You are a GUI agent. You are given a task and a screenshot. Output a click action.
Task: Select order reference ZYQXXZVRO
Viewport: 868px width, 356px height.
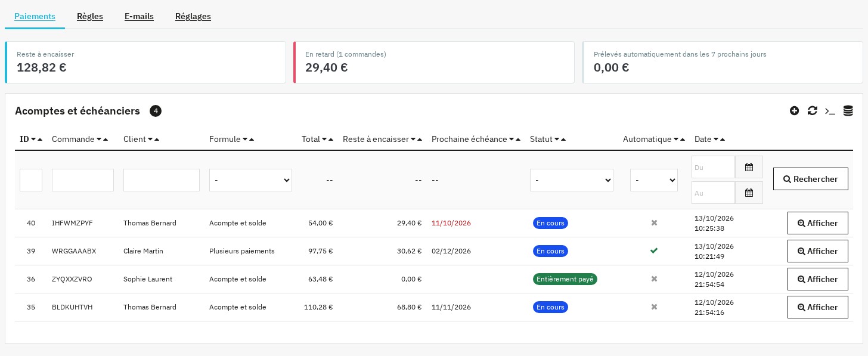pyautogui.click(x=72, y=279)
